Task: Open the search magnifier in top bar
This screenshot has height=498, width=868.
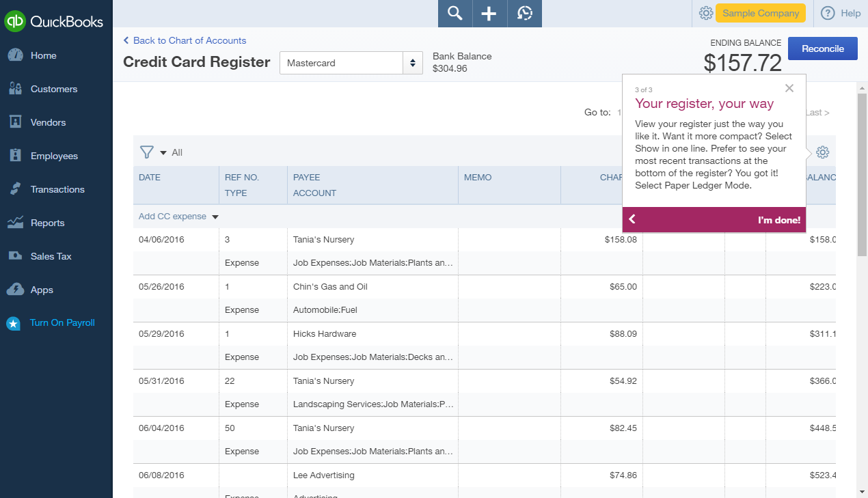Action: tap(455, 14)
